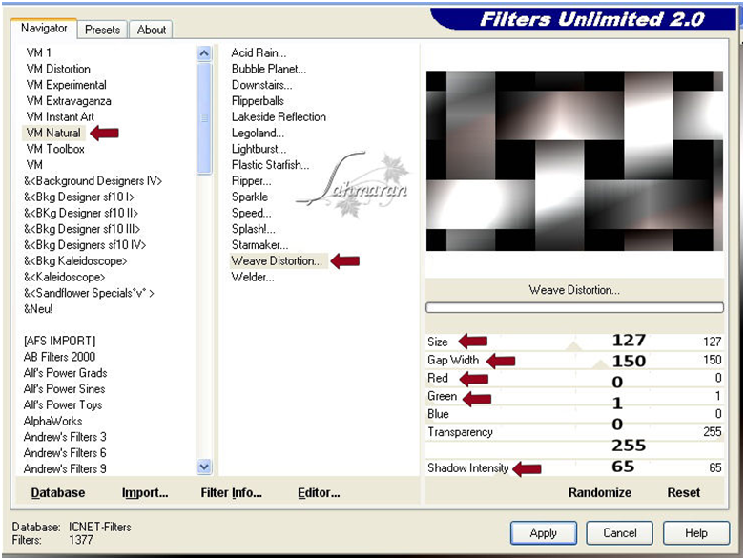Choose Lakeside Reflection filter
This screenshot has width=745, height=560.
[279, 116]
